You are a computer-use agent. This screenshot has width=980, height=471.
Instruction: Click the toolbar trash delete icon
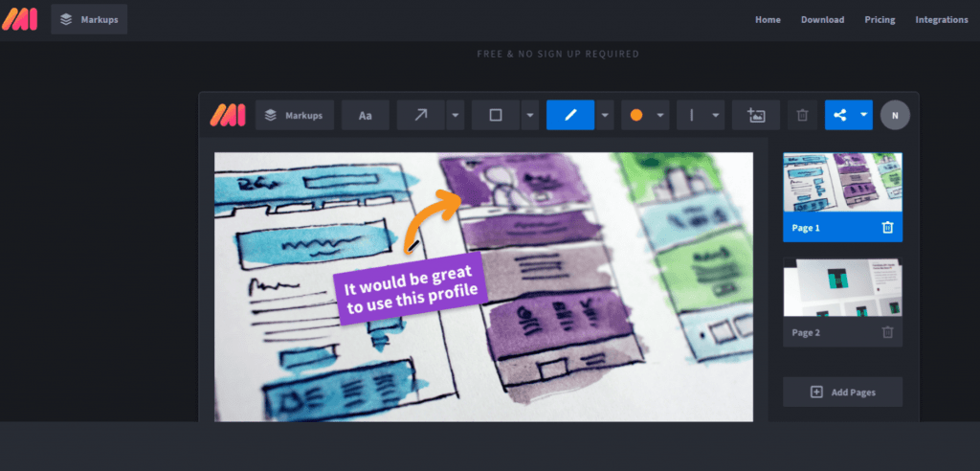803,115
